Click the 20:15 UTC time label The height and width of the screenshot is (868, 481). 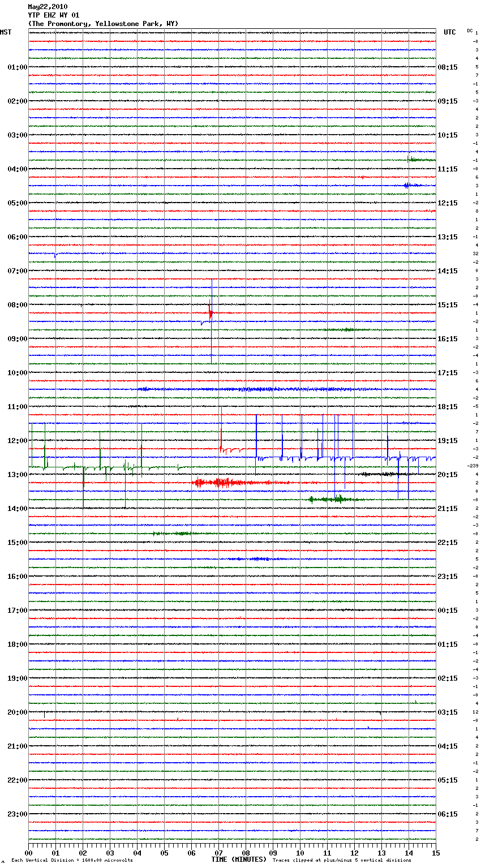[x=448, y=475]
